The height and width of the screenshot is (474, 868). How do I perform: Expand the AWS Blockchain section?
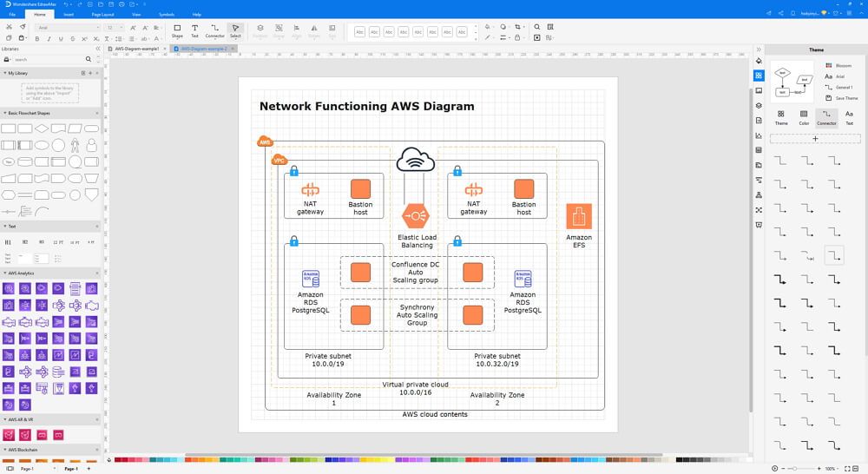pyautogui.click(x=5, y=450)
